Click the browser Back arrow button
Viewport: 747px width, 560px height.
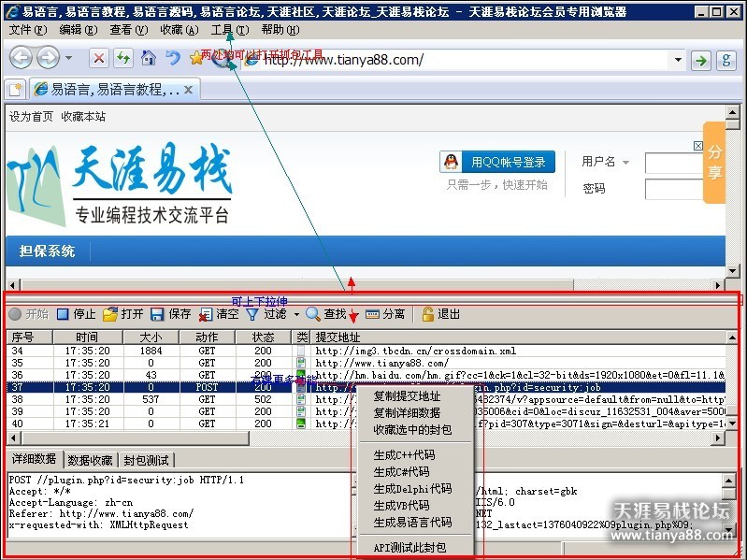click(x=21, y=58)
